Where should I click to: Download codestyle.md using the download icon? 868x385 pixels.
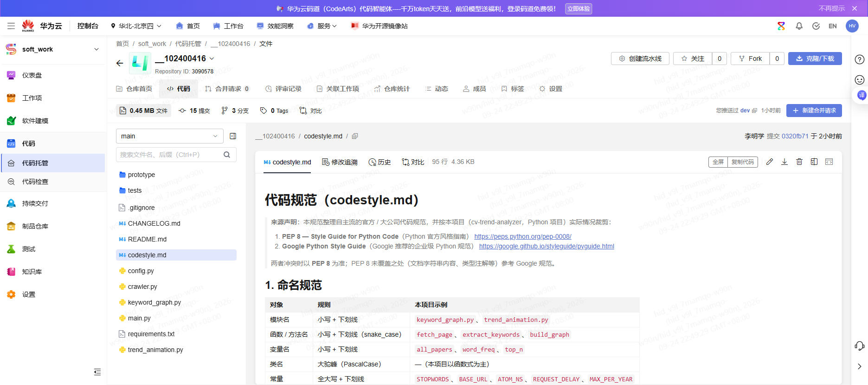tap(784, 162)
